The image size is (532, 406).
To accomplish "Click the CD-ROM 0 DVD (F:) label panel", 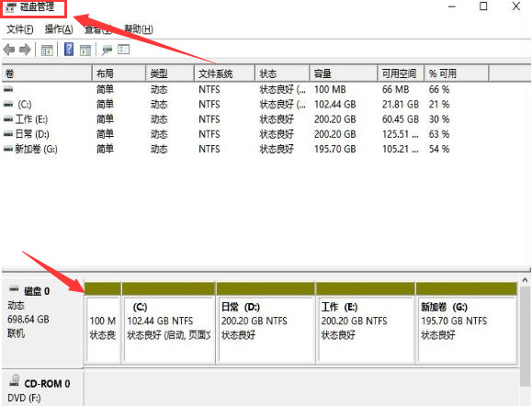I will pos(42,388).
